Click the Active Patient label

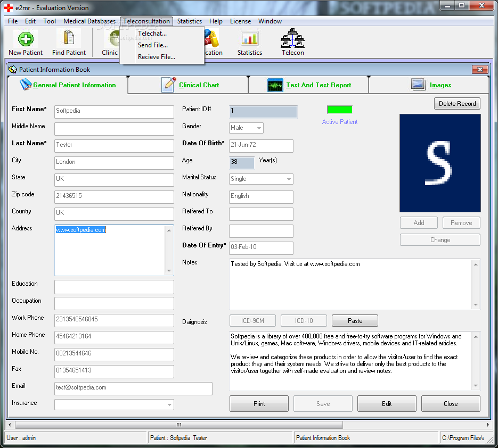point(339,122)
